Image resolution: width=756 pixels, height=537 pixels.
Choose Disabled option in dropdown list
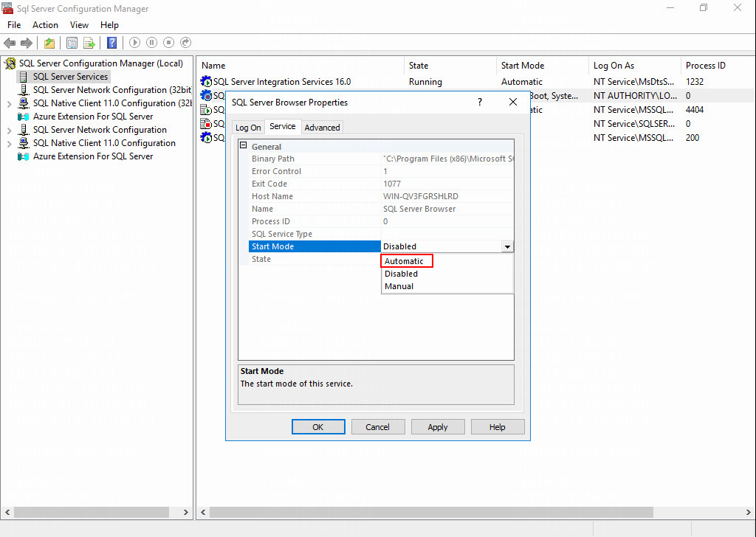(x=447, y=274)
